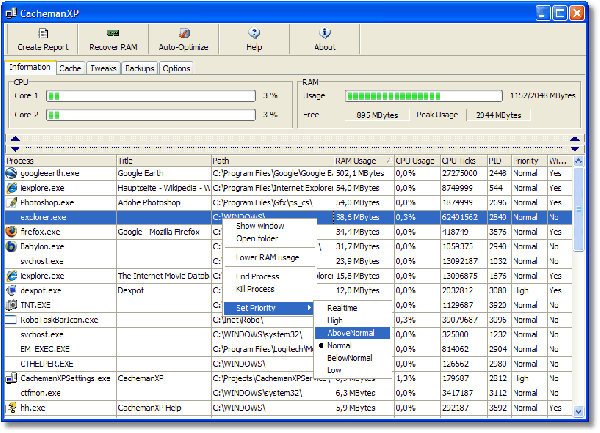Pick Realtime priority in the submenu
The image size is (600, 433).
click(343, 309)
